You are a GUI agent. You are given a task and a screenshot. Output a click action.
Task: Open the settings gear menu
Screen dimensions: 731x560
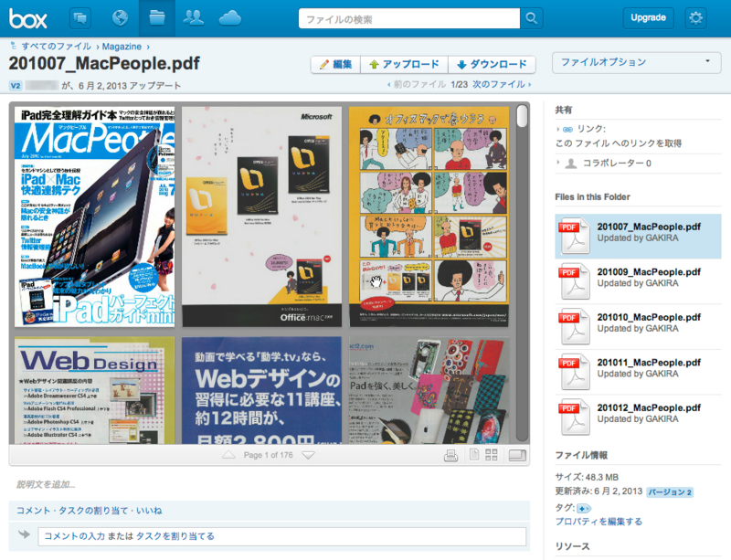695,18
